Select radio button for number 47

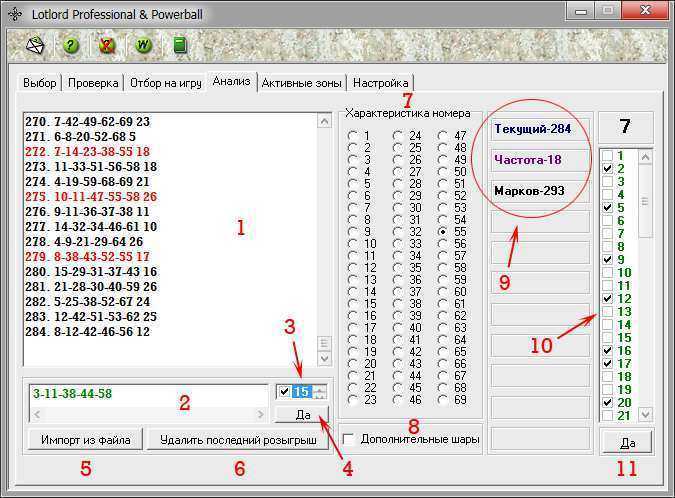[443, 136]
